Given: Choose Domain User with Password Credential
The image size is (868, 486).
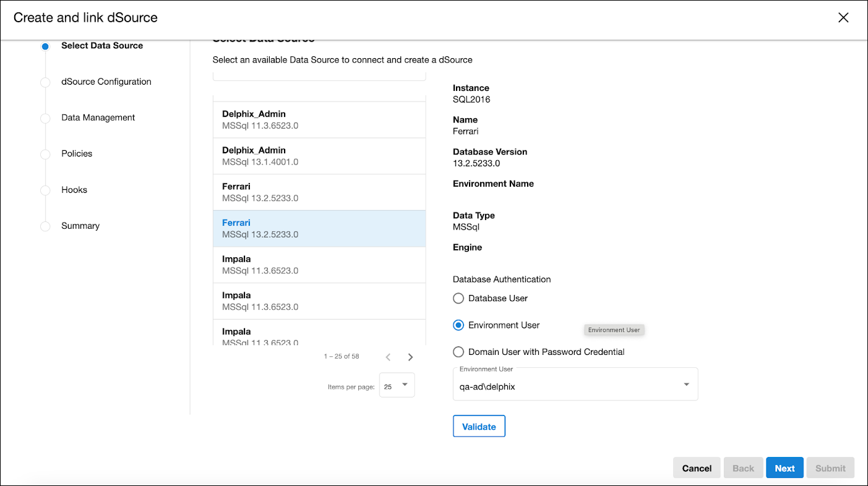Looking at the screenshot, I should (458, 352).
